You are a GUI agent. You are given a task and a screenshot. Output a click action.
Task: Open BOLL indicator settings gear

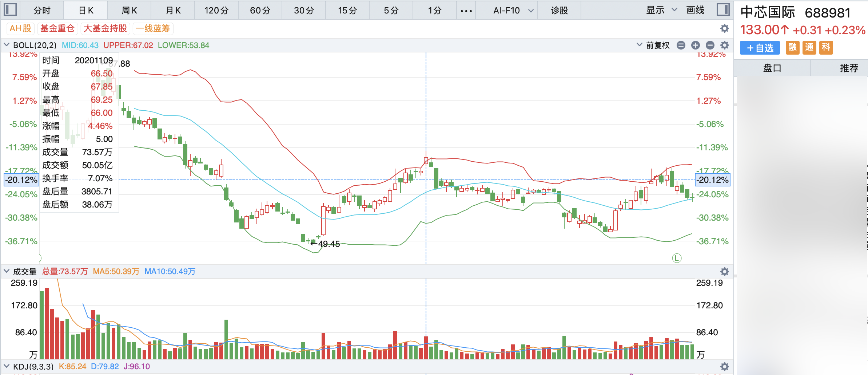tap(724, 45)
